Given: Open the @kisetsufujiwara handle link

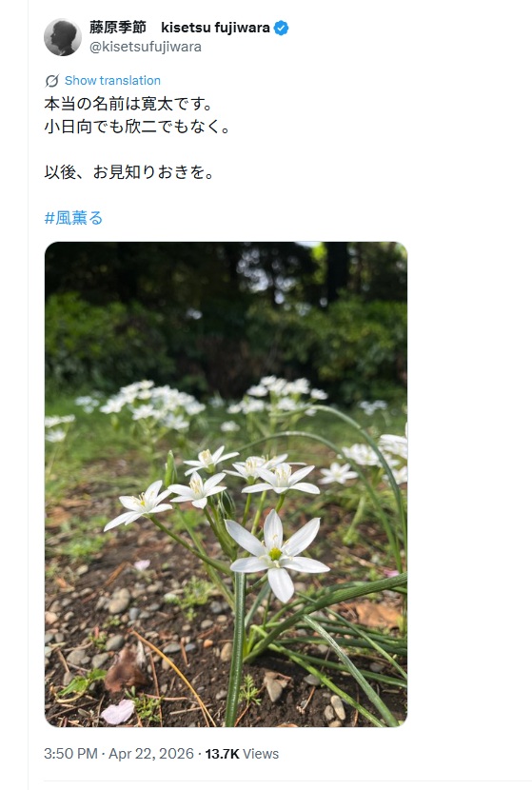Looking at the screenshot, I should 146,47.
